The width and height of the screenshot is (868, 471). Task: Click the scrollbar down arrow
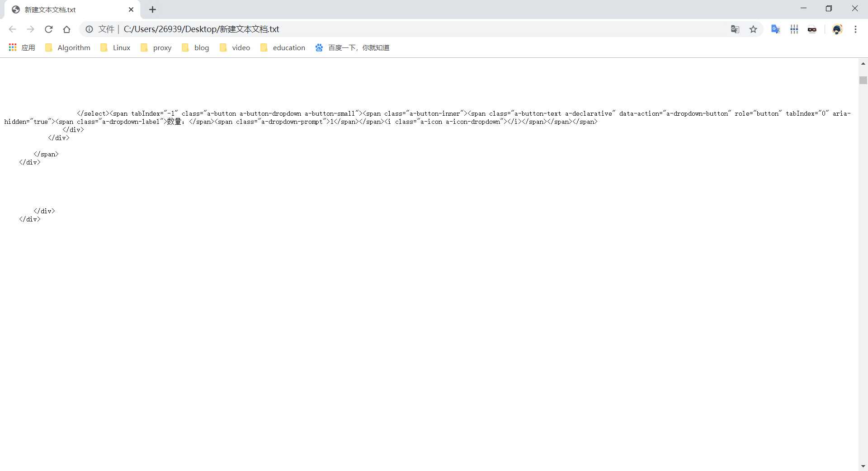[863, 466]
